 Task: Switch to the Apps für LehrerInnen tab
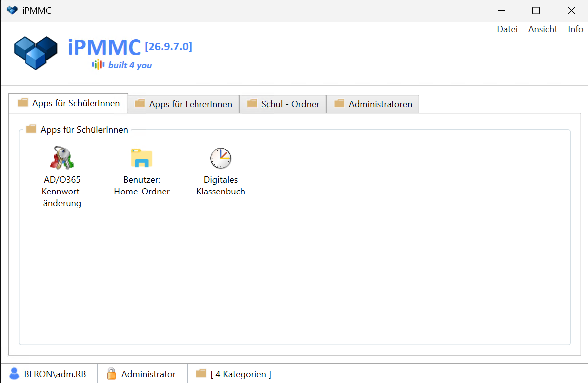pos(184,104)
